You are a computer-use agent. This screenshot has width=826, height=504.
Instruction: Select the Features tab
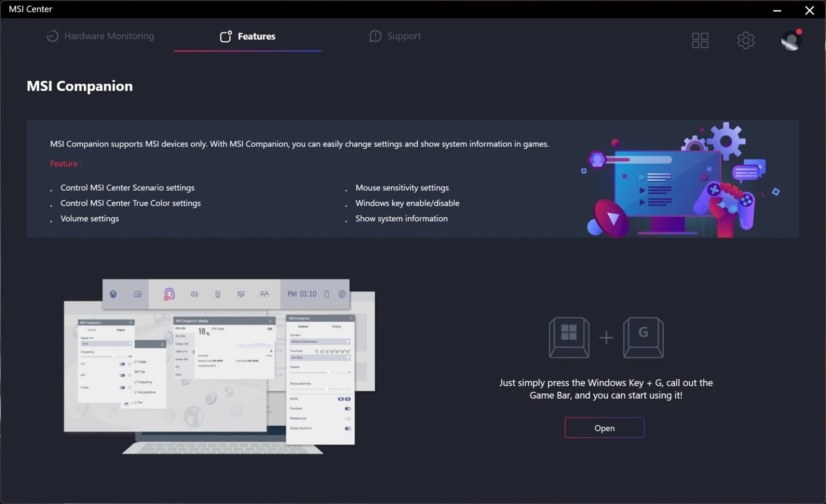(x=247, y=36)
